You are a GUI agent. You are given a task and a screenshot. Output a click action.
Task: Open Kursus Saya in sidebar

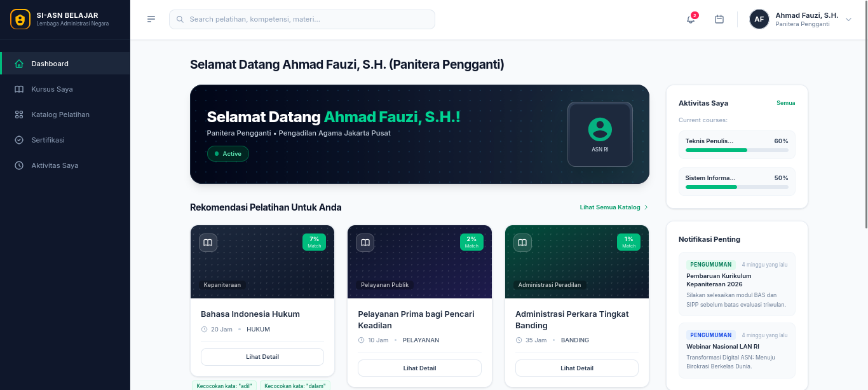point(65,89)
